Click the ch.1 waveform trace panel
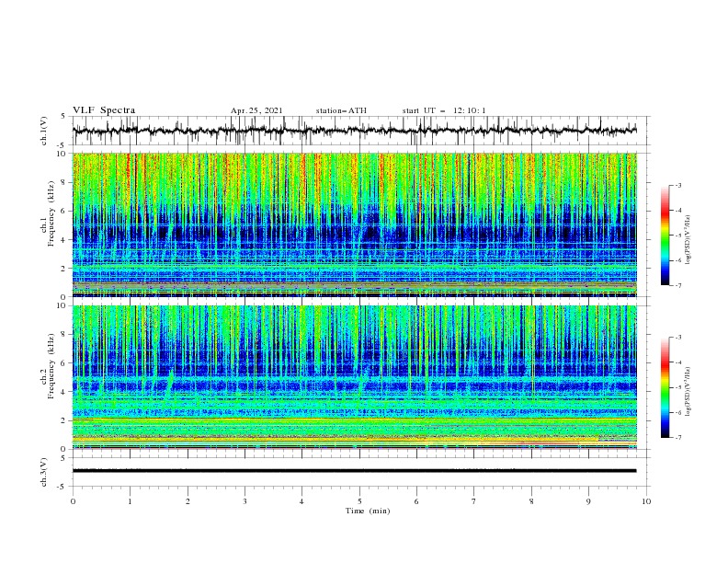728x563 pixels. [x=361, y=131]
